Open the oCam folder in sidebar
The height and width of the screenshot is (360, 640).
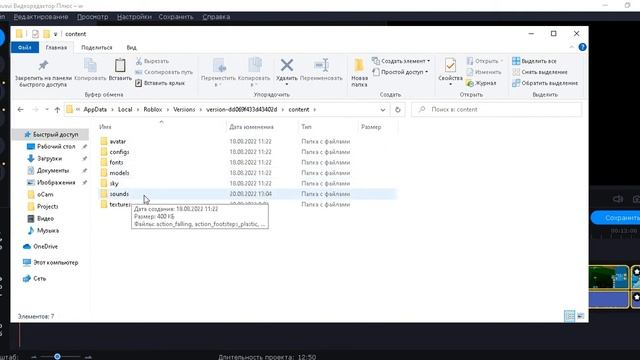45,194
